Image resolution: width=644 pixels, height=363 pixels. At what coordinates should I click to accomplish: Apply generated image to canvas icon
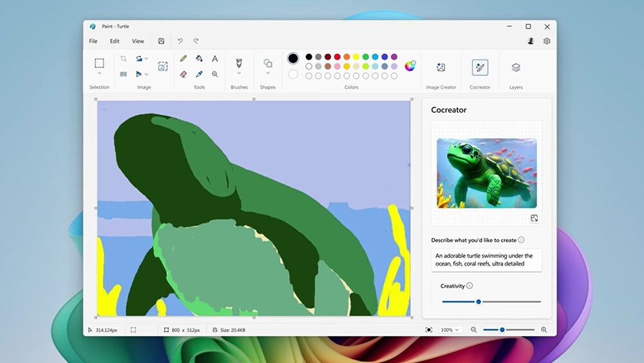pyautogui.click(x=534, y=219)
